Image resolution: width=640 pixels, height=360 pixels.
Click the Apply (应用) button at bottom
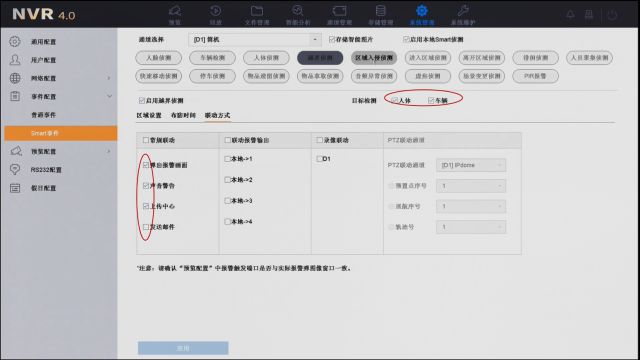click(183, 348)
